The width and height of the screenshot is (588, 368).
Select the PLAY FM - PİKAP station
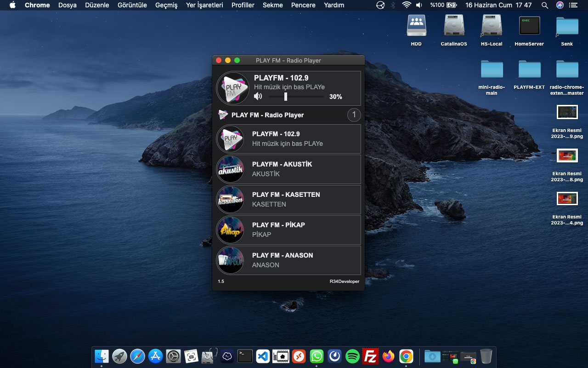click(288, 230)
